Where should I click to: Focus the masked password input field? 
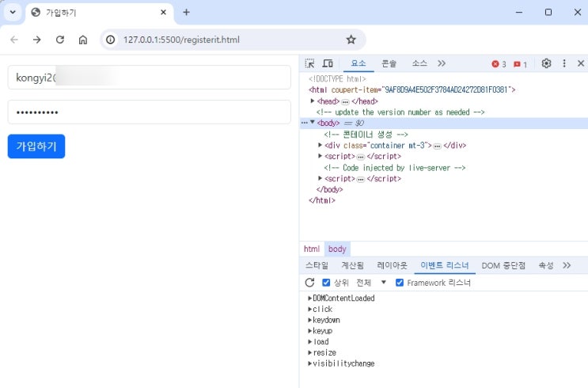click(150, 112)
